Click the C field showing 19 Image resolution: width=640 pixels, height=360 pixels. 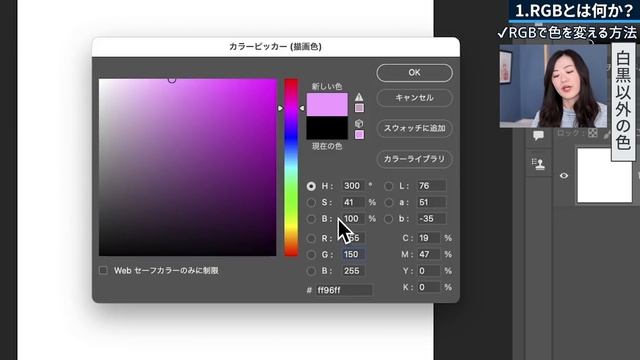point(429,238)
